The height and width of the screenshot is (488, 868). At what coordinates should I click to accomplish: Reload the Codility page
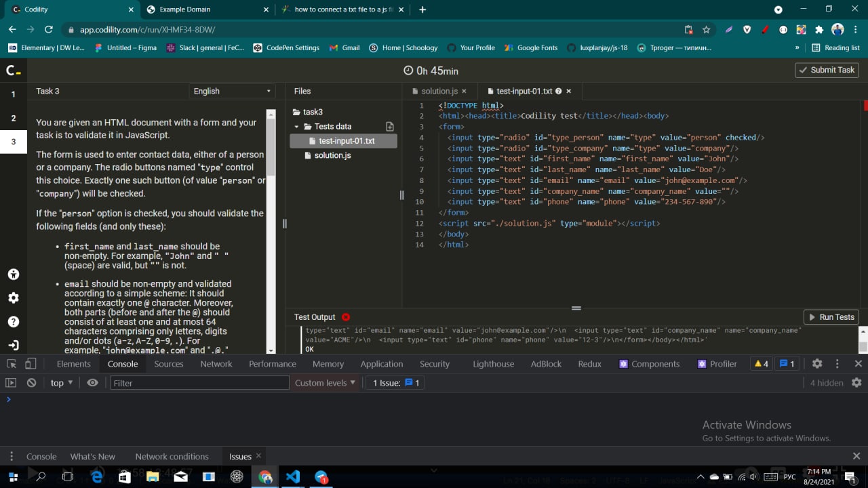point(49,30)
